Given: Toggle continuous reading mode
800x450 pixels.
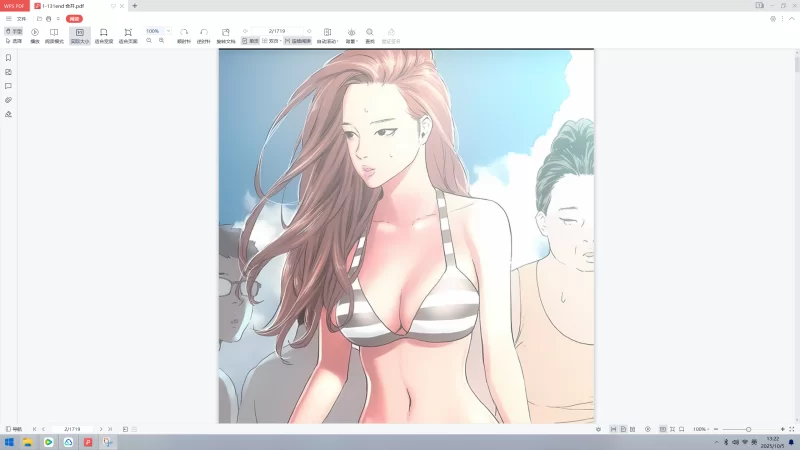Looking at the screenshot, I should point(296,41).
